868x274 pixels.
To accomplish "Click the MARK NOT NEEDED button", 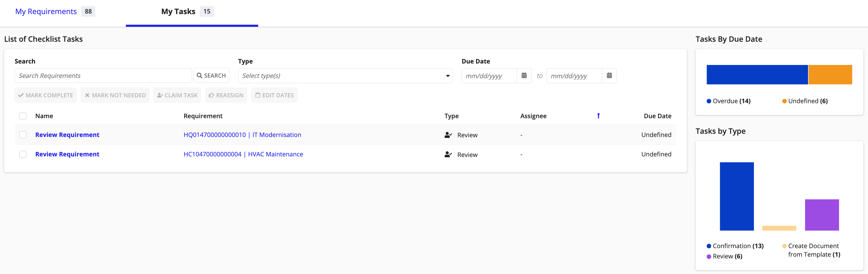I will coord(115,95).
